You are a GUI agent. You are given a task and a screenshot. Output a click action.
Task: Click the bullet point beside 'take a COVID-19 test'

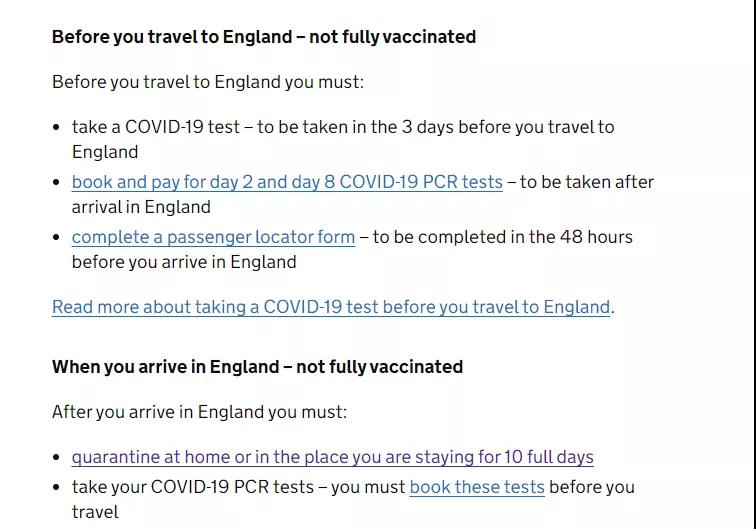(x=57, y=128)
